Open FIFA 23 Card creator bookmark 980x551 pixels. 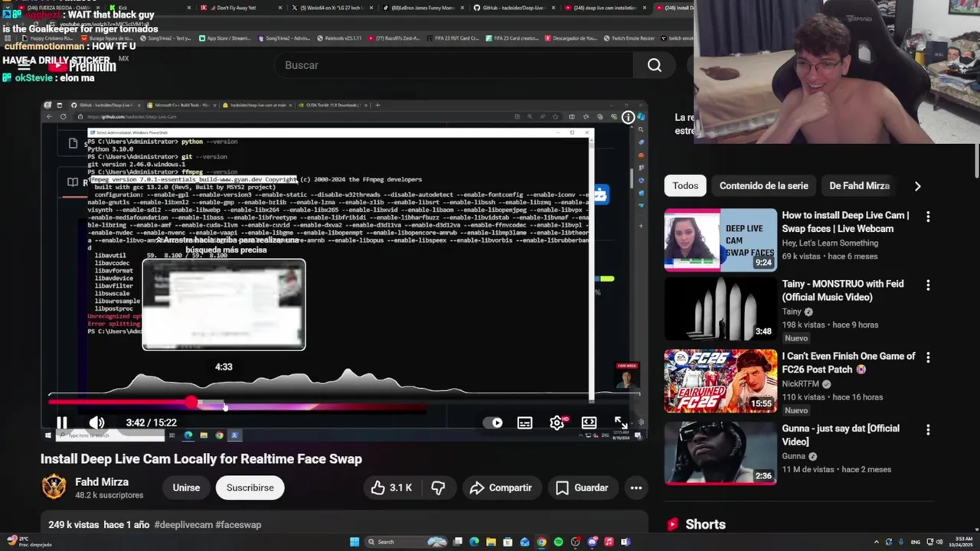[x=511, y=37]
